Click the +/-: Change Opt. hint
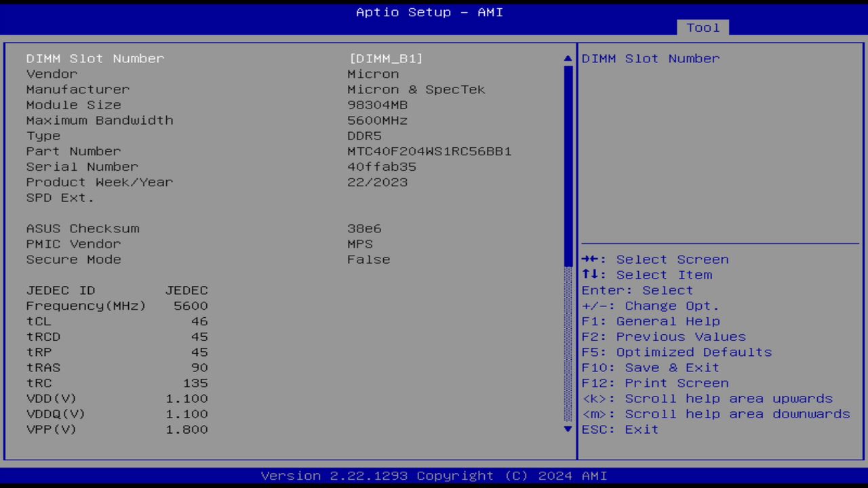Screen dimensions: 868x488 pyautogui.click(x=651, y=306)
